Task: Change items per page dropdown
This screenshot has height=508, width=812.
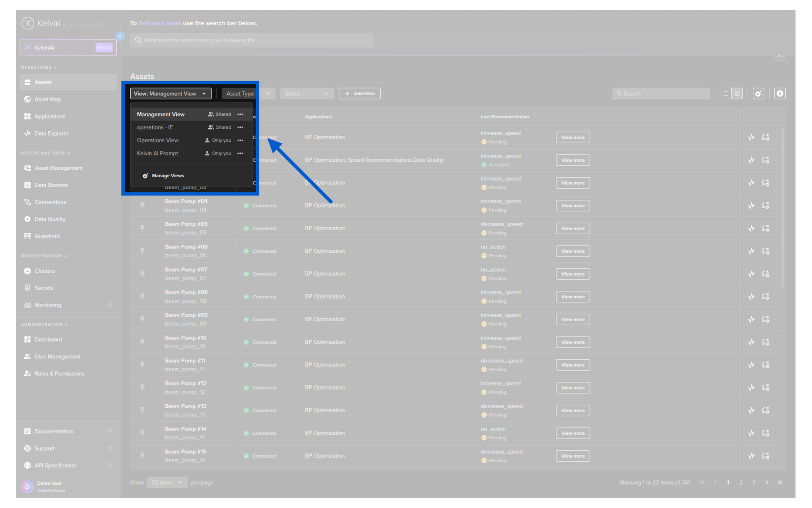Action: click(167, 483)
